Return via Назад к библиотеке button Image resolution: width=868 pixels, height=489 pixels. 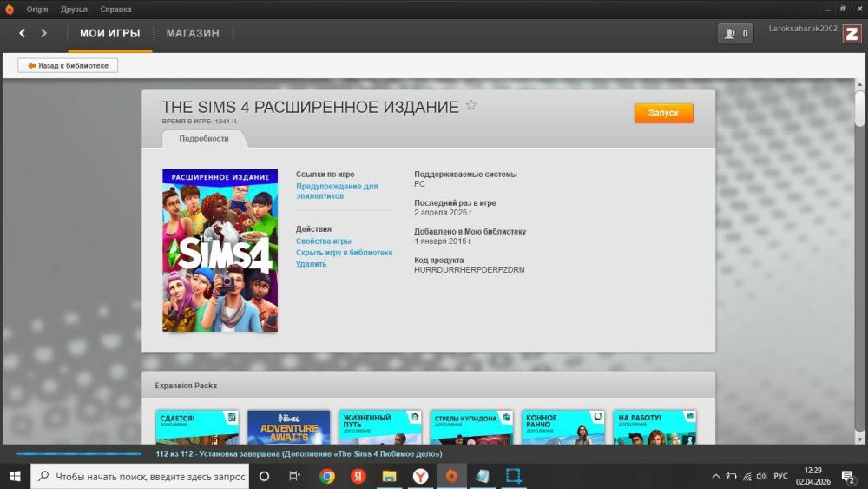click(68, 65)
